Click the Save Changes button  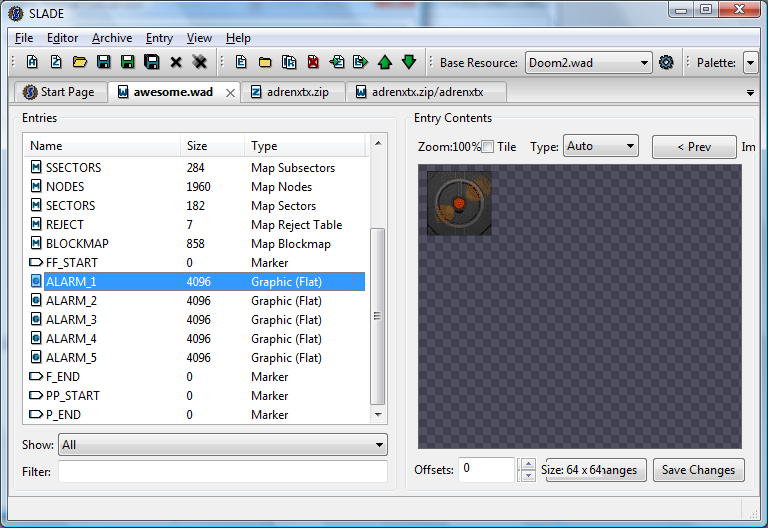point(698,470)
